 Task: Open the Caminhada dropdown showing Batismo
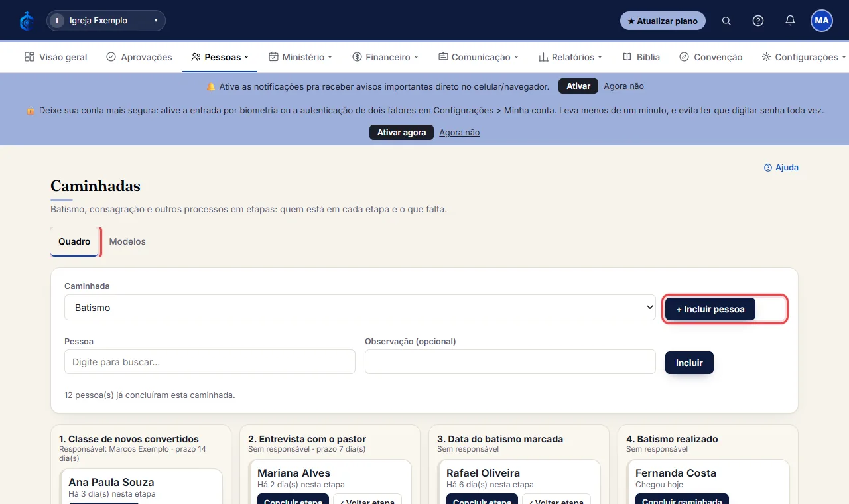[360, 308]
